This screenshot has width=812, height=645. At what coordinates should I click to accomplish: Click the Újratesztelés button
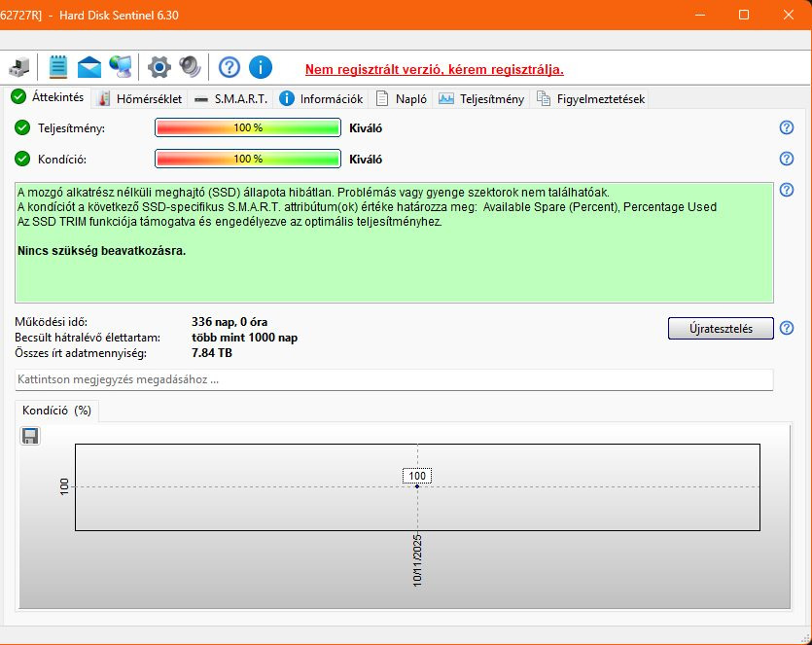coord(721,329)
